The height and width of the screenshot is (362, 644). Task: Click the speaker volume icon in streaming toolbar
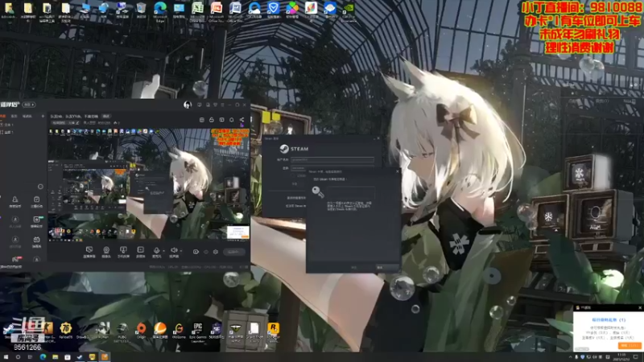pos(174,252)
